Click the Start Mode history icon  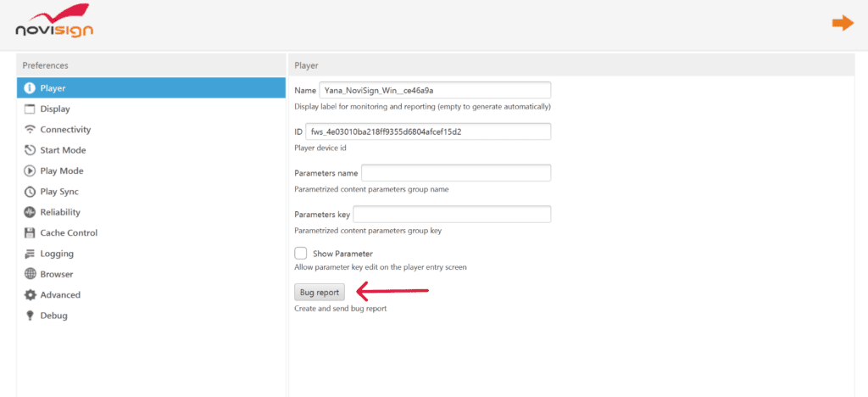click(x=30, y=150)
